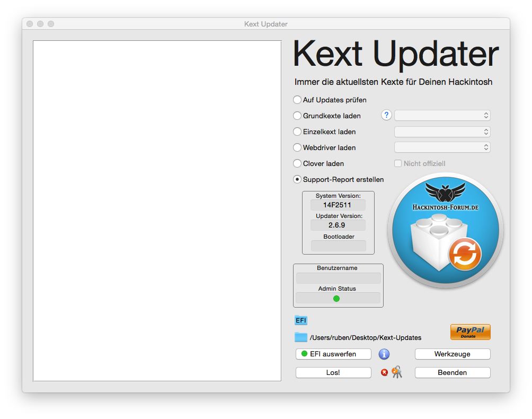Click the Updater Version value 2.6.9

[x=338, y=225]
